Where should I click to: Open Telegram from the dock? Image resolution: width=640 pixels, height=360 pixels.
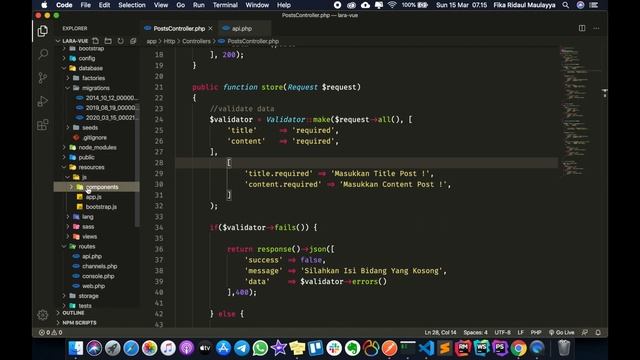pos(242,348)
